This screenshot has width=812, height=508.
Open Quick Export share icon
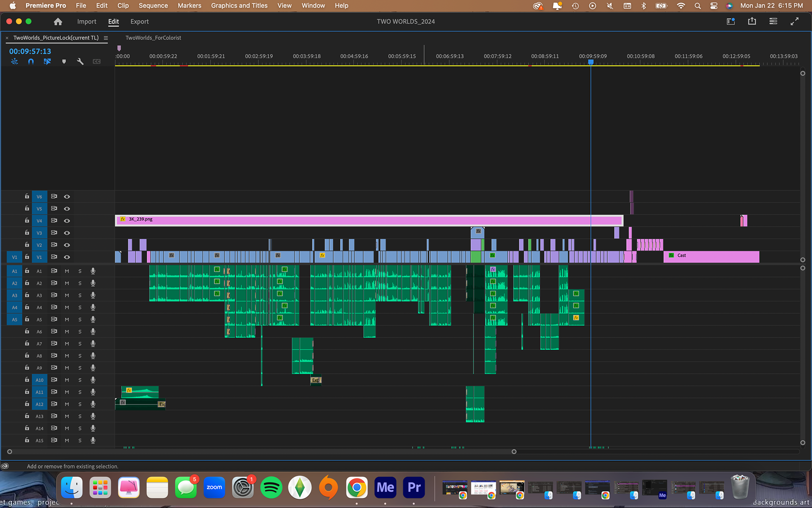752,21
